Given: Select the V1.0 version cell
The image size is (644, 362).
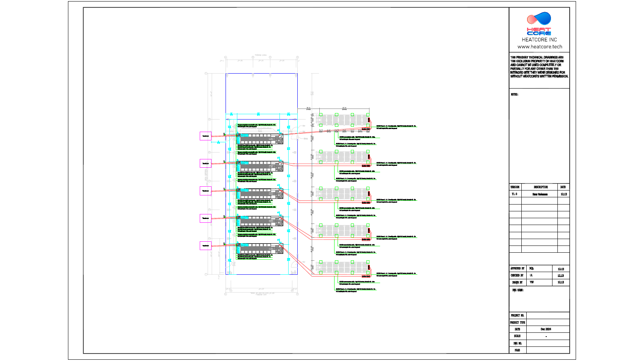Looking at the screenshot, I should 514,194.
